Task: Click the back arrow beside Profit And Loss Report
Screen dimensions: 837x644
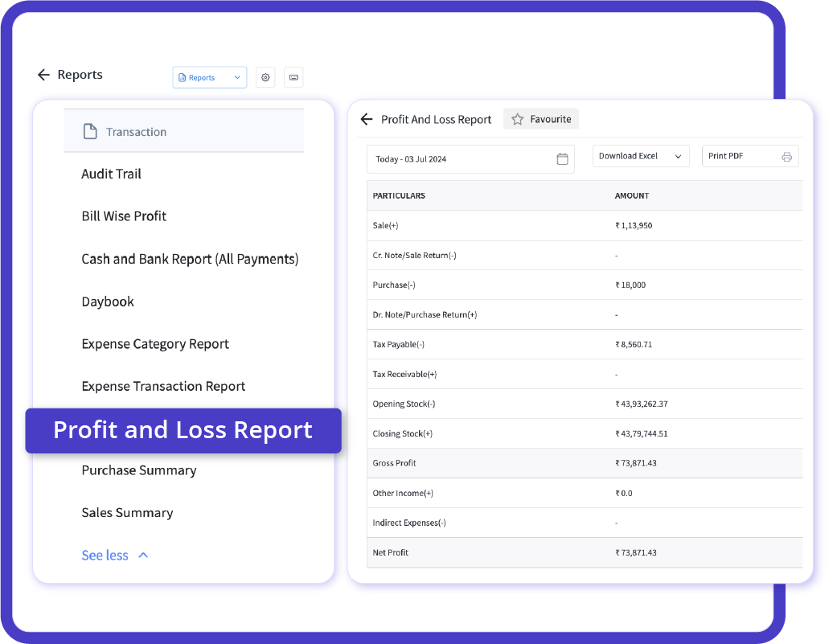Action: [366, 119]
